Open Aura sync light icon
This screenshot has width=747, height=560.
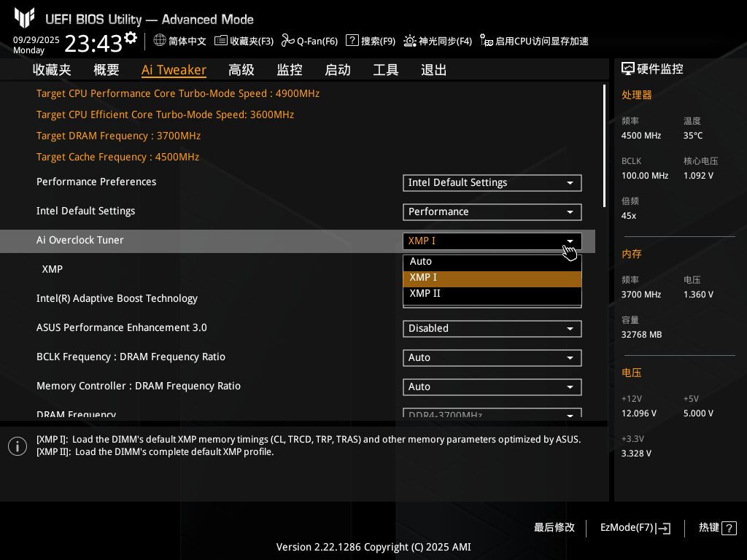coord(410,41)
